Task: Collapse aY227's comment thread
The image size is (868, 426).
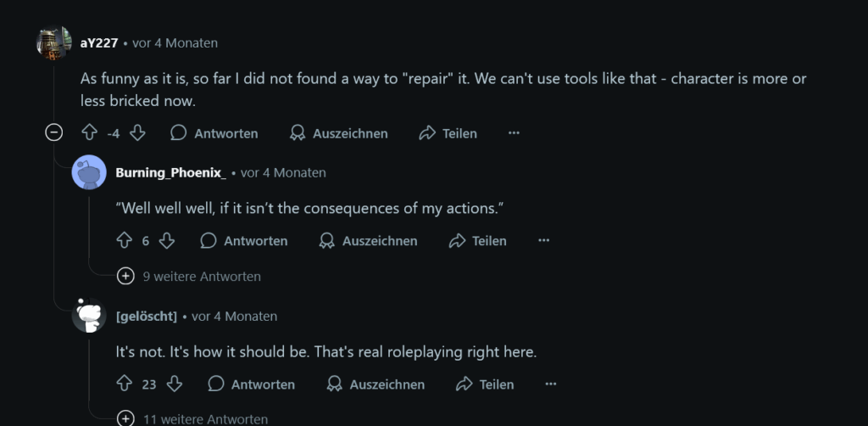Action: click(x=53, y=133)
